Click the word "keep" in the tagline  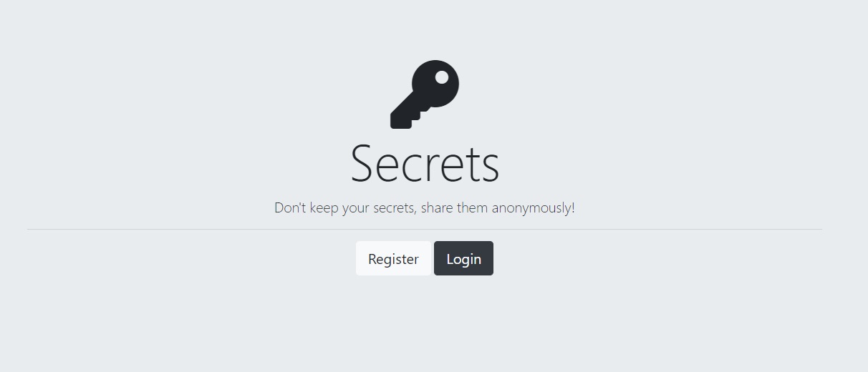pos(324,208)
